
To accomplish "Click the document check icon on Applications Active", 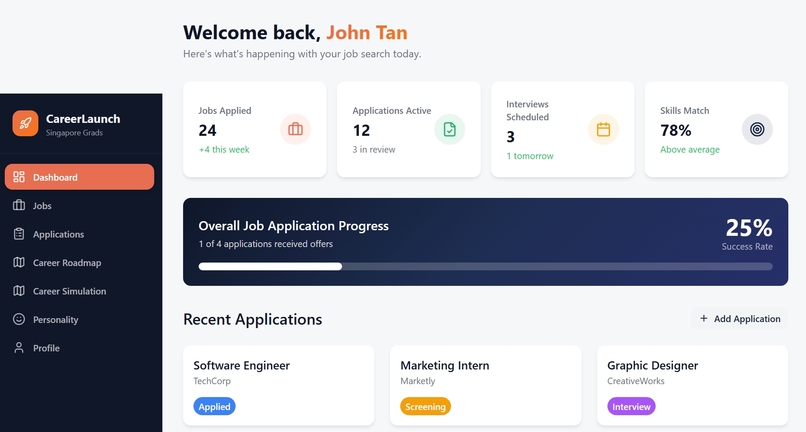I will pos(450,129).
